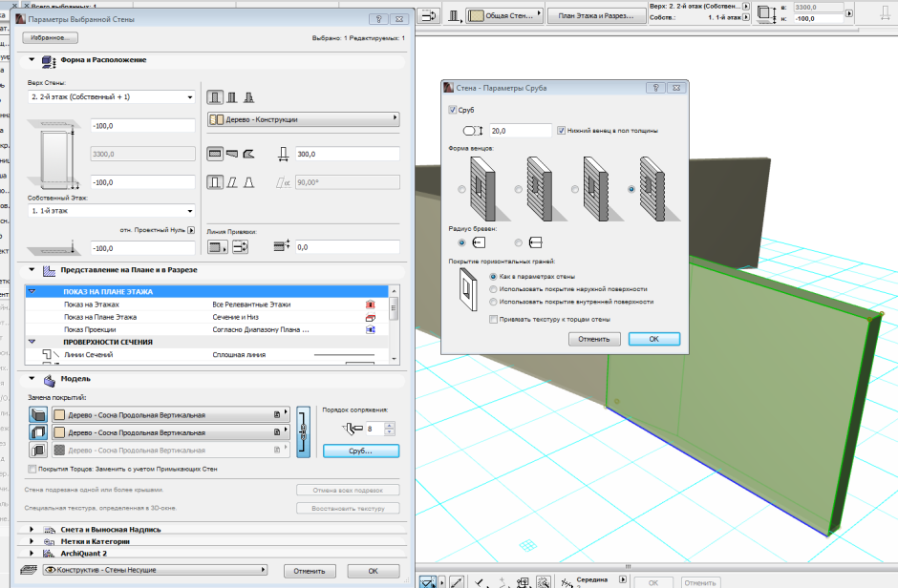Confirm log parameters dialog with OK
Screen dimensions: 898x588
pos(654,339)
